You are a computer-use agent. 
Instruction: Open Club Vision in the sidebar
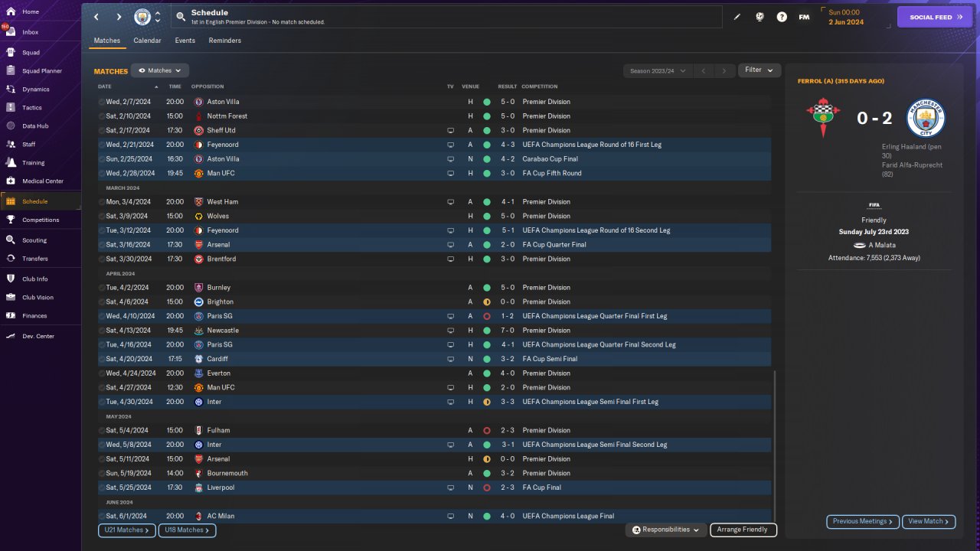(x=38, y=298)
